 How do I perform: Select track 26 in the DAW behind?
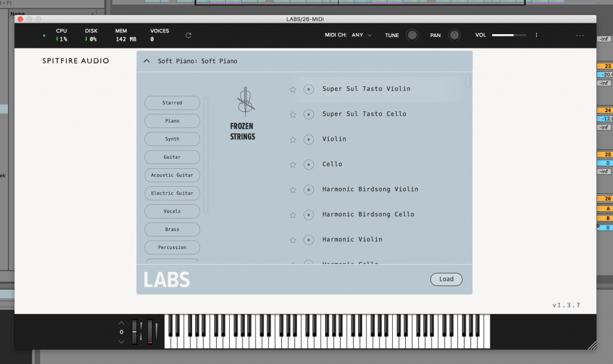point(605,199)
